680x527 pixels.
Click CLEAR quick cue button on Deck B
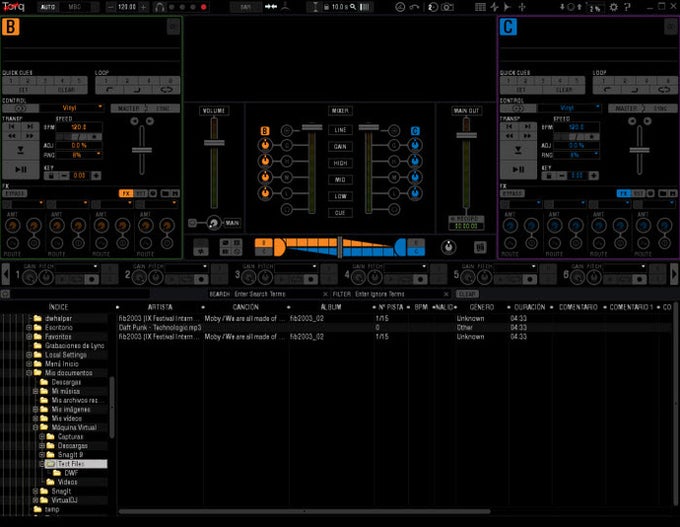click(66, 90)
